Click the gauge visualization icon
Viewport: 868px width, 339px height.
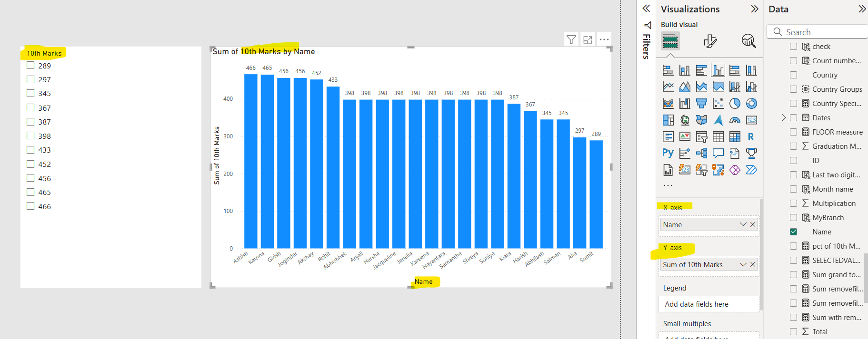(735, 120)
